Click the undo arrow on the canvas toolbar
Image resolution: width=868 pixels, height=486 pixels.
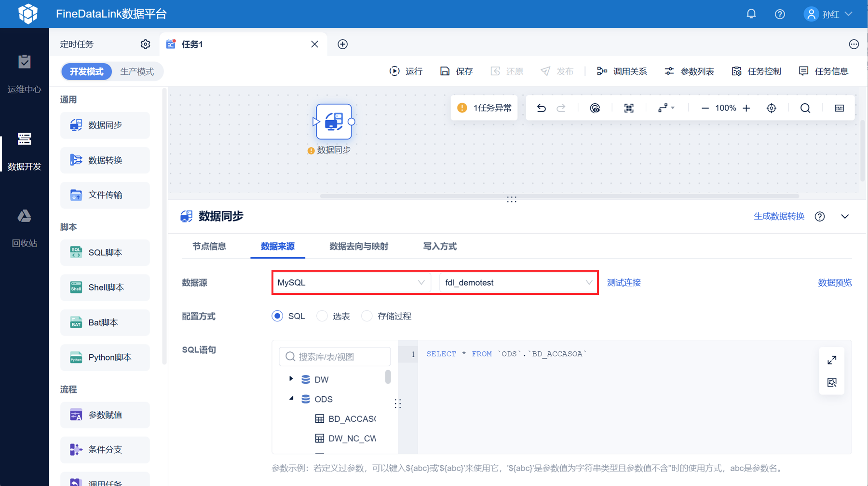click(x=541, y=108)
